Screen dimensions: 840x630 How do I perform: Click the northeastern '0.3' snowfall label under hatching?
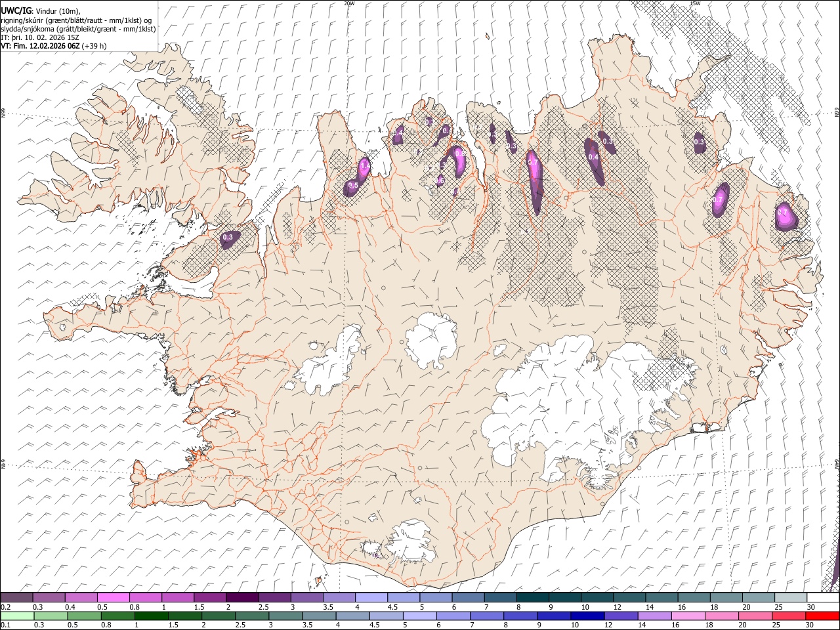tap(699, 142)
